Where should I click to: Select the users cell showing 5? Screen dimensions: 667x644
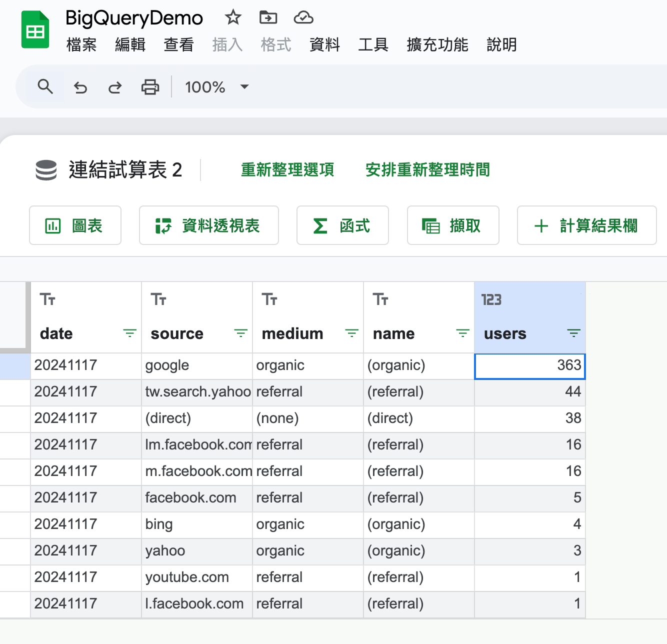click(530, 498)
